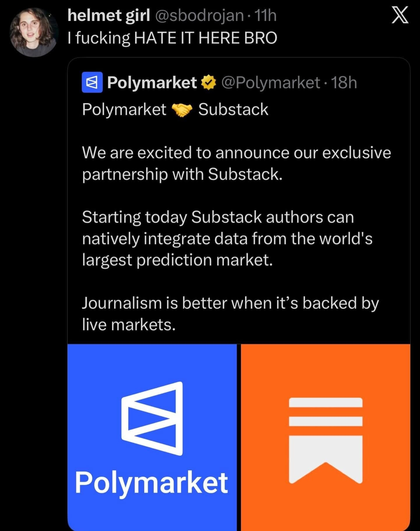Click the "helmet girl" display name
Screen dimensions: 420x531
pyautogui.click(x=108, y=15)
